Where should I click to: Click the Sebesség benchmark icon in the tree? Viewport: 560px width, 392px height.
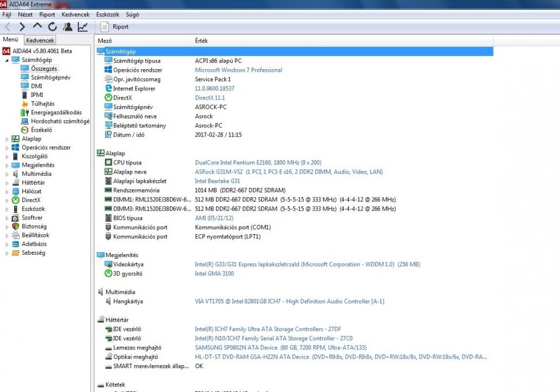point(15,253)
